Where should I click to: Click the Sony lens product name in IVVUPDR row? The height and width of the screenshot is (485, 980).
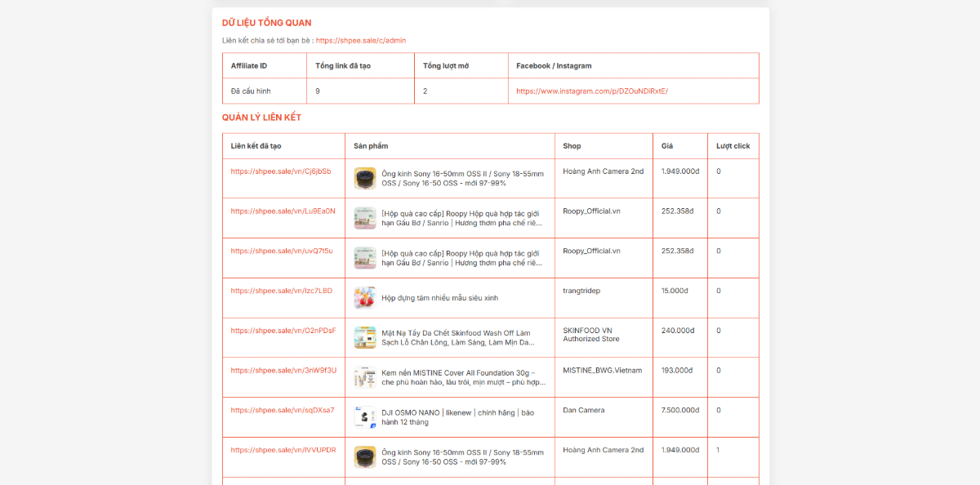coord(462,456)
